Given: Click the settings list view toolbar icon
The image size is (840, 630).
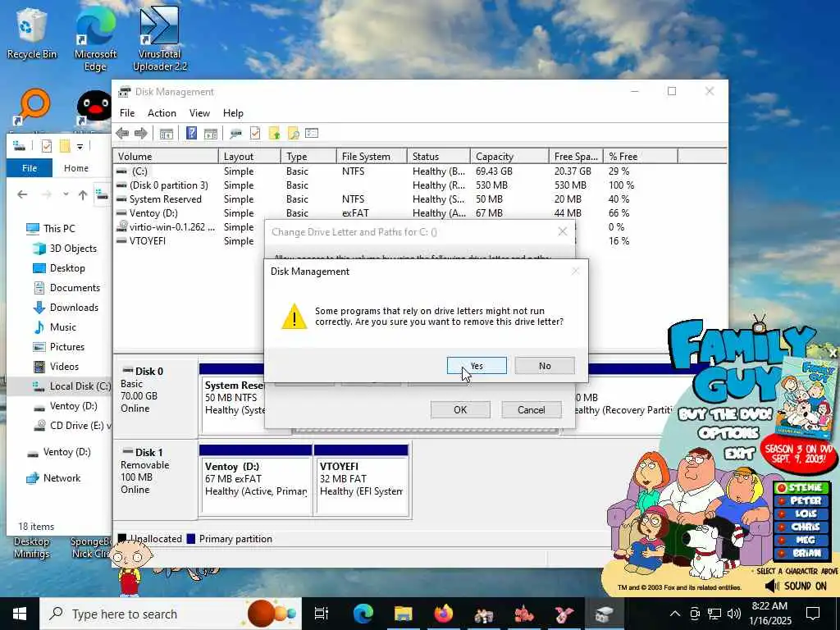Looking at the screenshot, I should (312, 133).
